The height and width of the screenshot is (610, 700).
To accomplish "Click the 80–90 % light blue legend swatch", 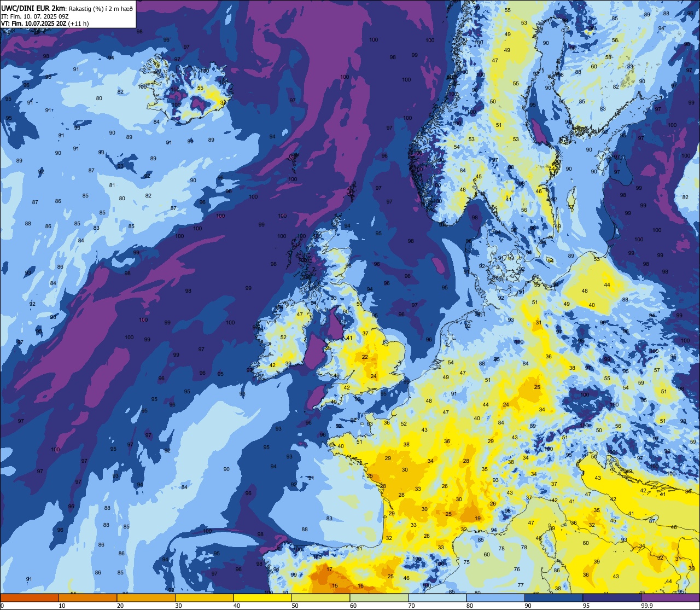I will point(495,597).
